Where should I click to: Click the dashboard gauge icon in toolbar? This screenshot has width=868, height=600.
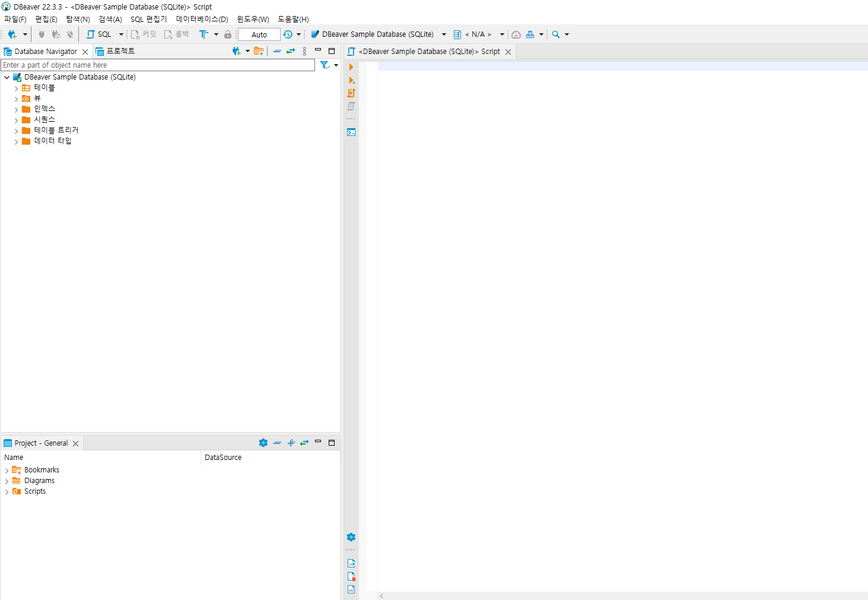coord(516,34)
